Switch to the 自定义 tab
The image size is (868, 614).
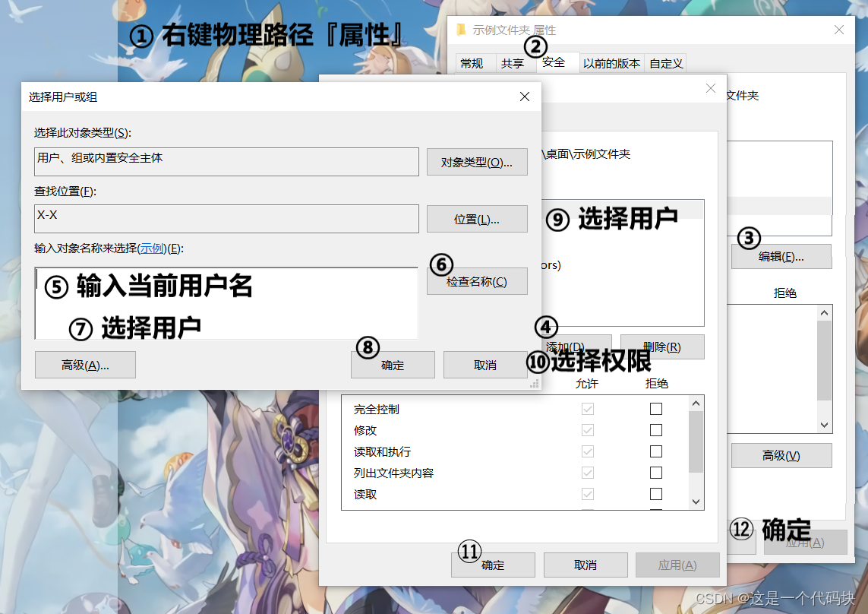666,64
